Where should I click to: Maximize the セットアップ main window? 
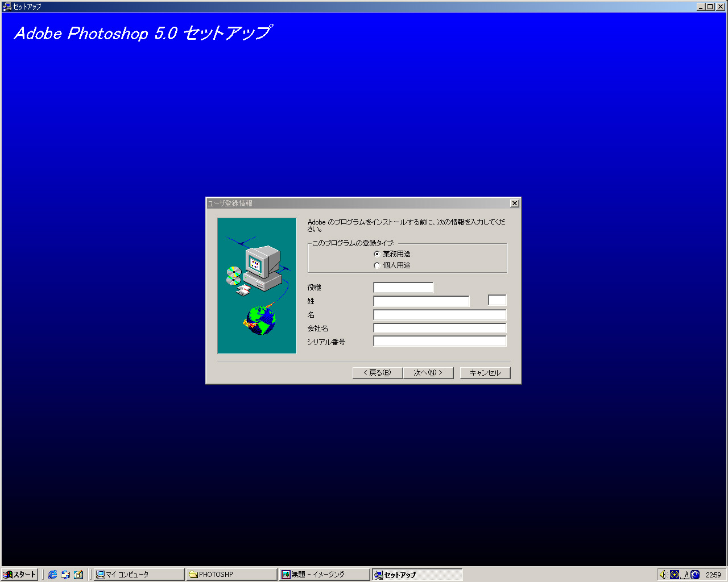(x=710, y=6)
